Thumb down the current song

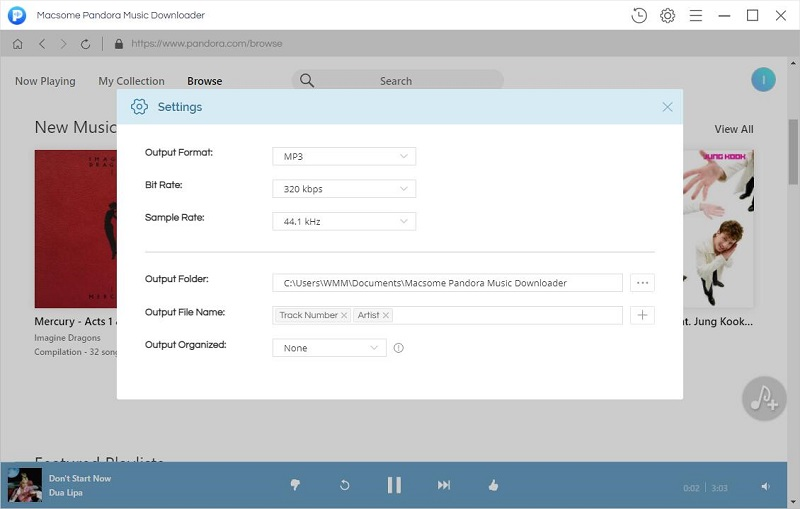tap(295, 485)
